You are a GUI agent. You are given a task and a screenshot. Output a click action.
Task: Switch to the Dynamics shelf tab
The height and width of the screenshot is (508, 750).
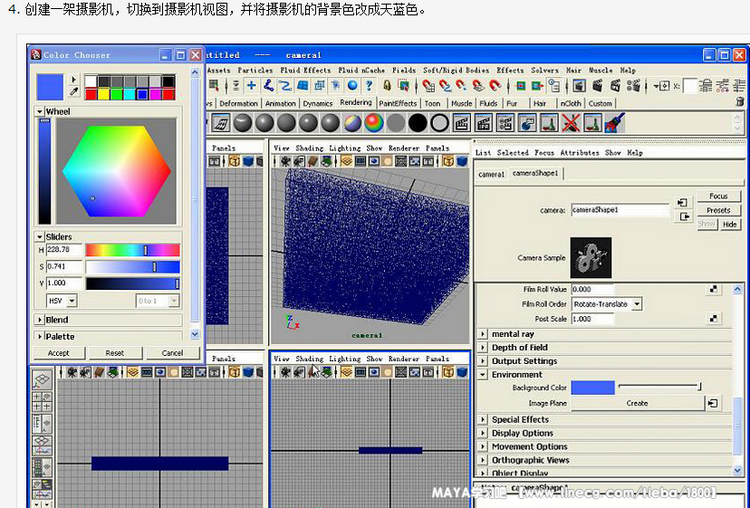click(318, 103)
